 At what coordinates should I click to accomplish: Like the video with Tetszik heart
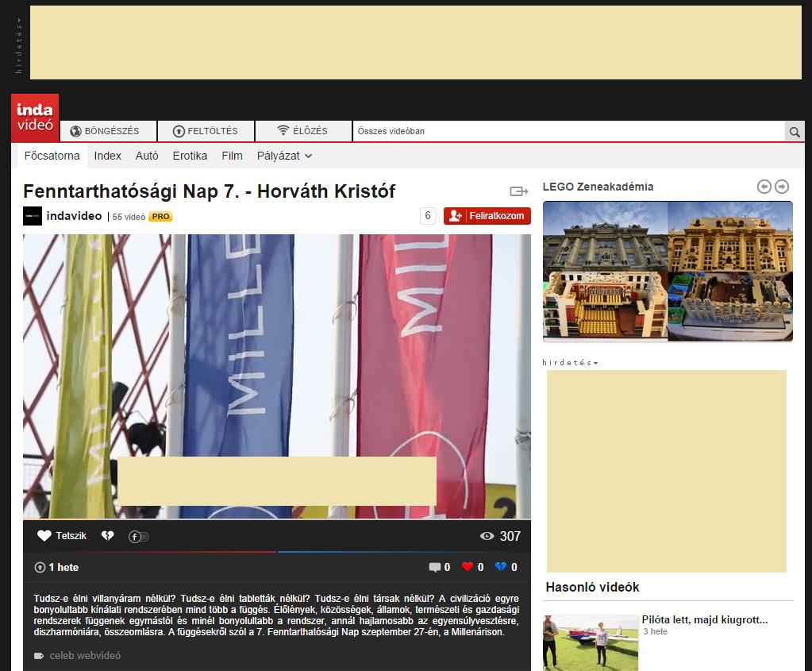(62, 536)
